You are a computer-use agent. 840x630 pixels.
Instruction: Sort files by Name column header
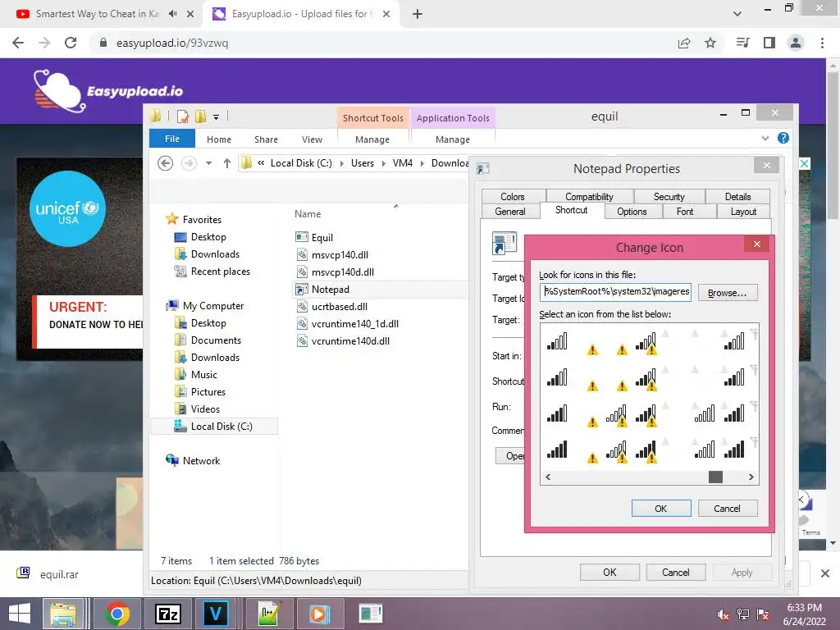click(x=308, y=214)
